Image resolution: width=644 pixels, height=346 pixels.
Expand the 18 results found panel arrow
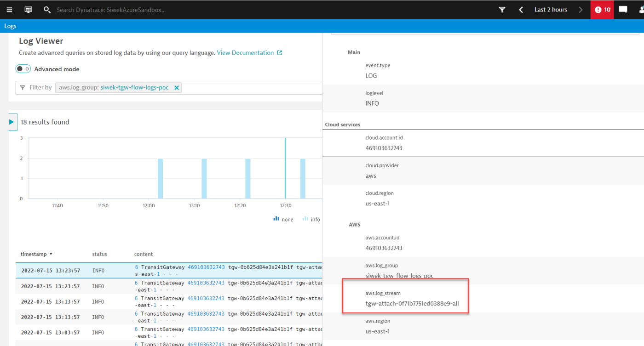(12, 122)
